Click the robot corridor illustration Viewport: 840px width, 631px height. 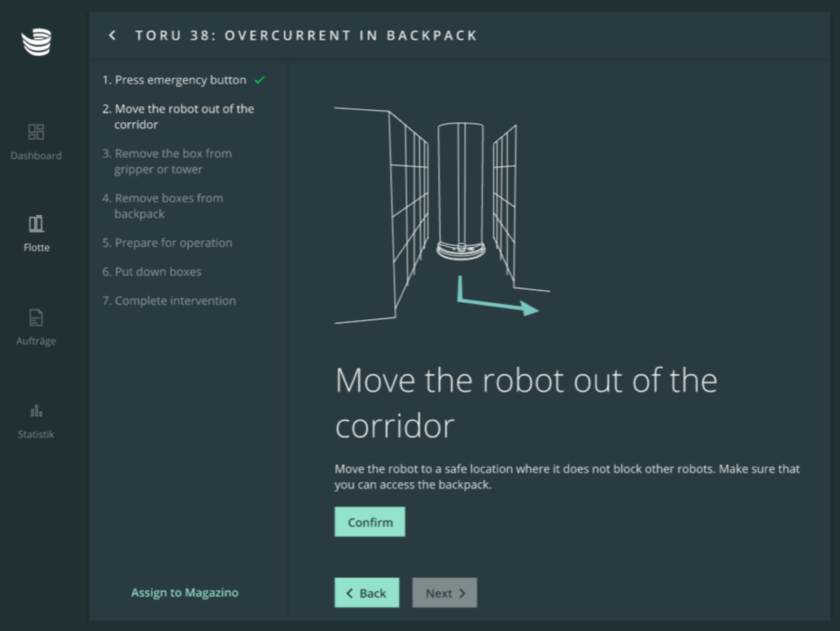pos(442,214)
